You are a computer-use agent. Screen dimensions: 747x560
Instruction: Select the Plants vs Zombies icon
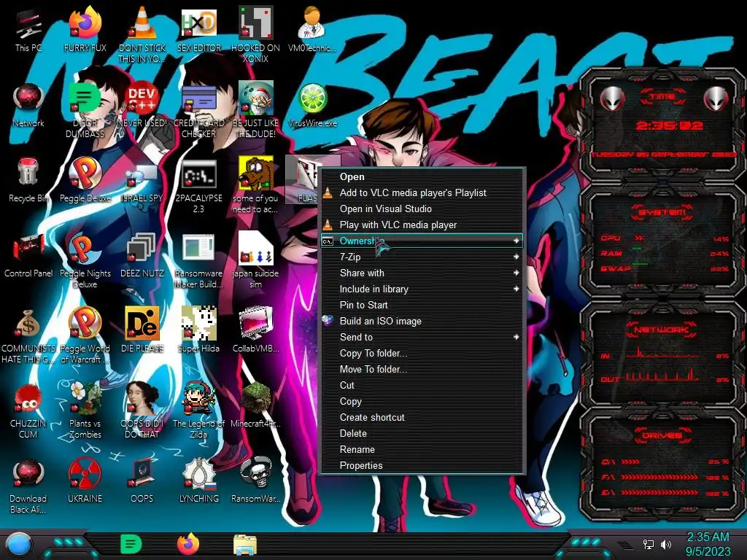pos(85,411)
